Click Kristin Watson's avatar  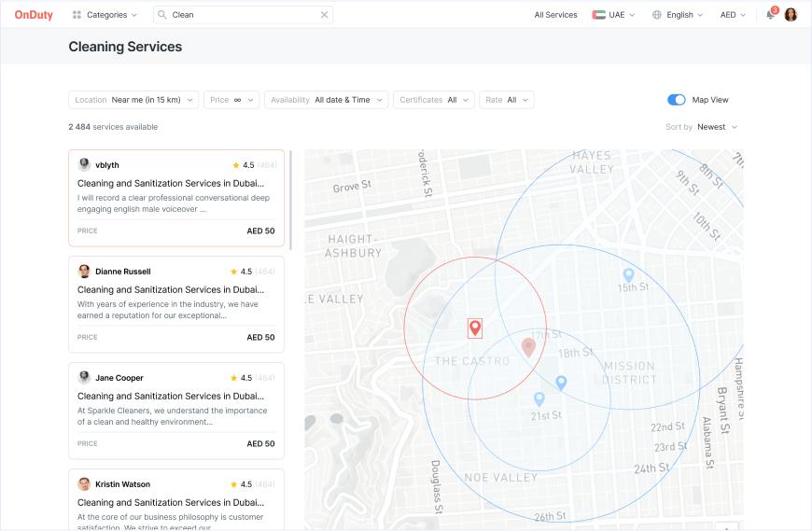[x=84, y=484]
